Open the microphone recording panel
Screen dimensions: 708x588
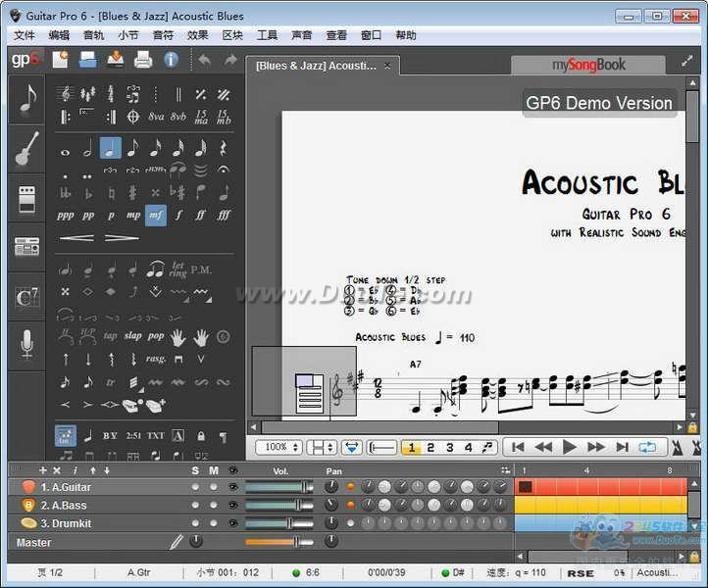coord(26,344)
